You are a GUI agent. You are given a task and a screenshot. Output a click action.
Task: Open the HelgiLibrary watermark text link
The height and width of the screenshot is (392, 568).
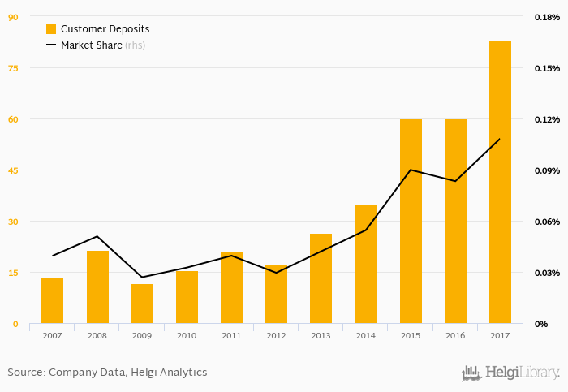pos(522,373)
